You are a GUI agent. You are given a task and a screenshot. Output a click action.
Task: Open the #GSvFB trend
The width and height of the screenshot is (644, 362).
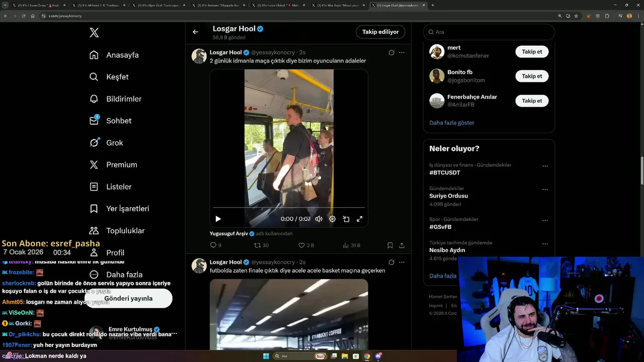[440, 227]
